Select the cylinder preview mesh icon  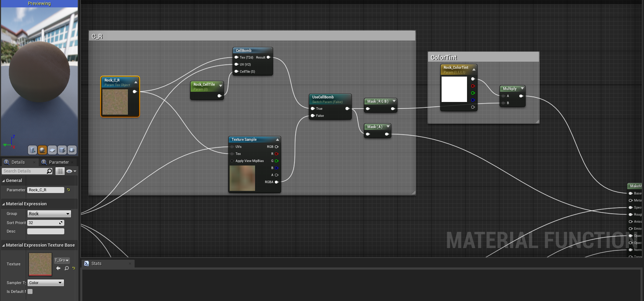click(x=33, y=150)
